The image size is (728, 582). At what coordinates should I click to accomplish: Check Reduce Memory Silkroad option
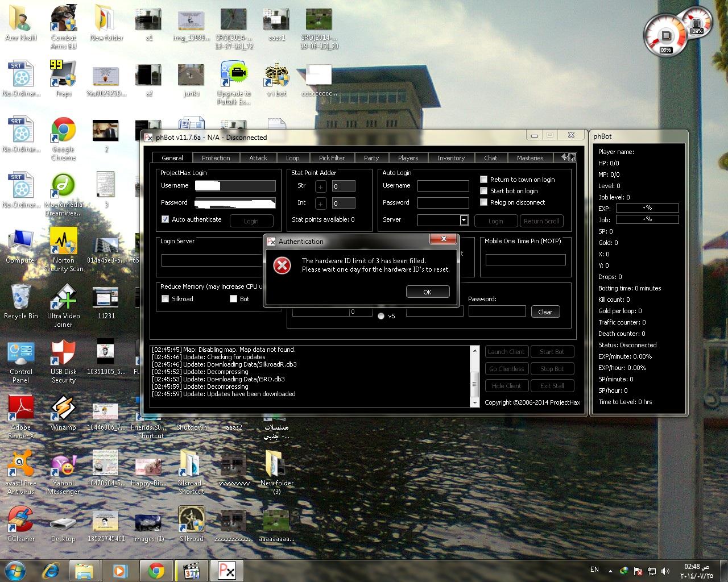pyautogui.click(x=166, y=299)
